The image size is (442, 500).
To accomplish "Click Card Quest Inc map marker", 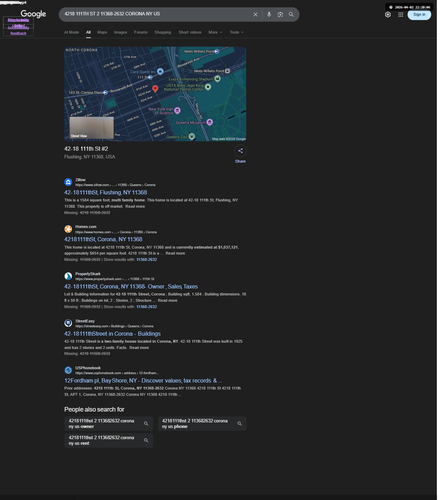I will pyautogui.click(x=160, y=71).
